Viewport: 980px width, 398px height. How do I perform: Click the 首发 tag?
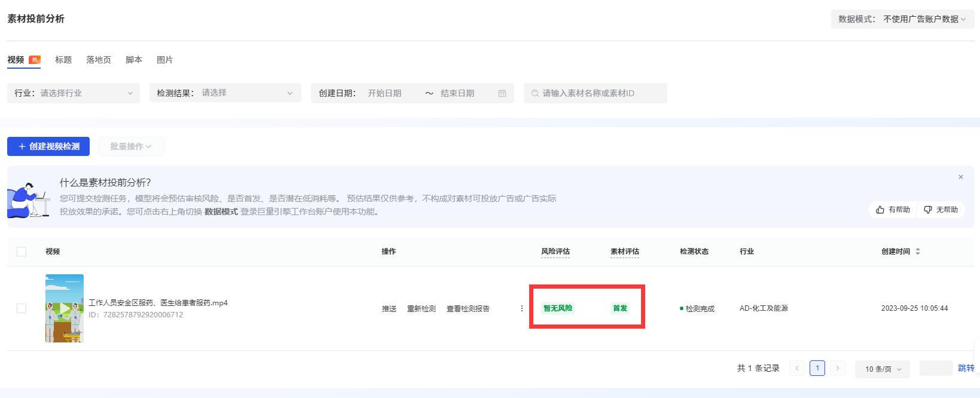pos(620,308)
